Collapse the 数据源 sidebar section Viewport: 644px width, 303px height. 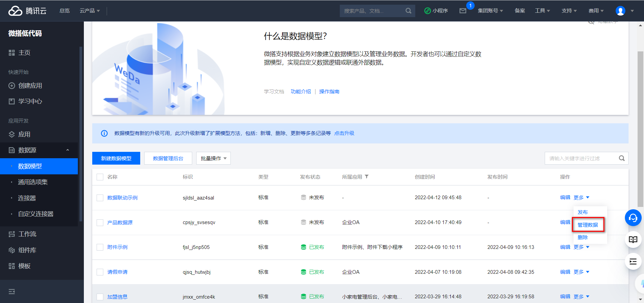pyautogui.click(x=67, y=150)
